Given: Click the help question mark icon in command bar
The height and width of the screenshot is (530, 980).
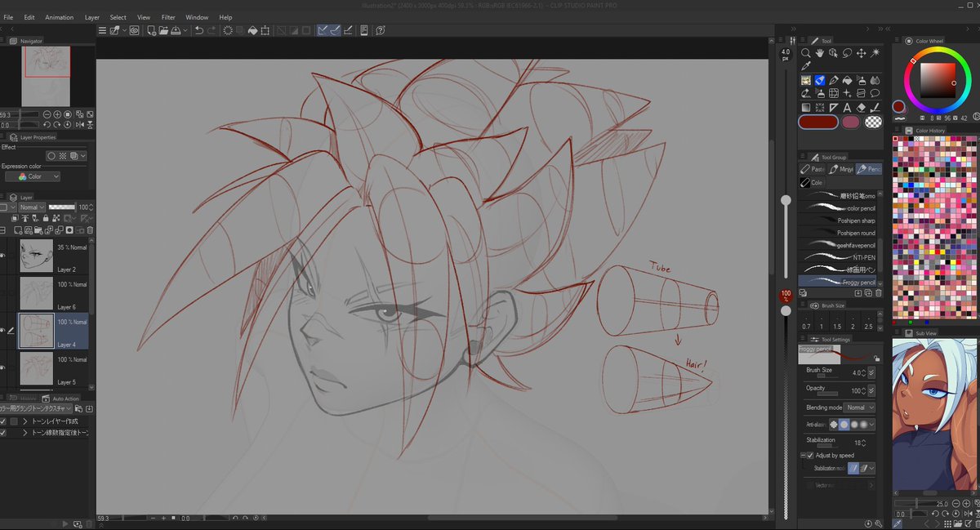Looking at the screenshot, I should (x=380, y=30).
